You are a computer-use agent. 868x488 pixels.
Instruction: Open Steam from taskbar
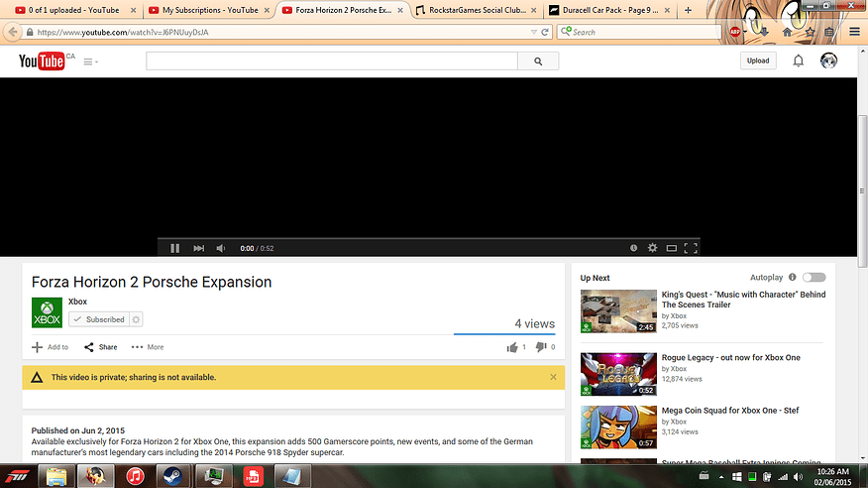pyautogui.click(x=172, y=476)
